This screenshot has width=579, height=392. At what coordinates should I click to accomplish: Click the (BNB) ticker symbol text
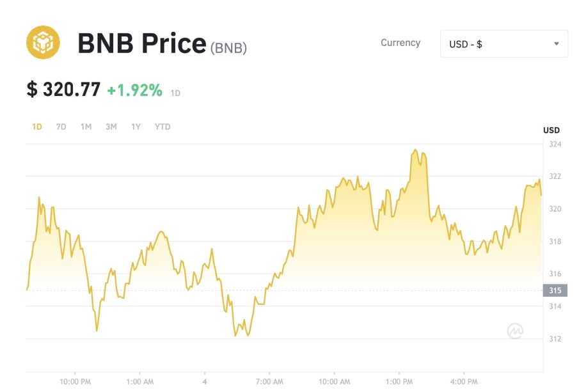[x=228, y=47]
